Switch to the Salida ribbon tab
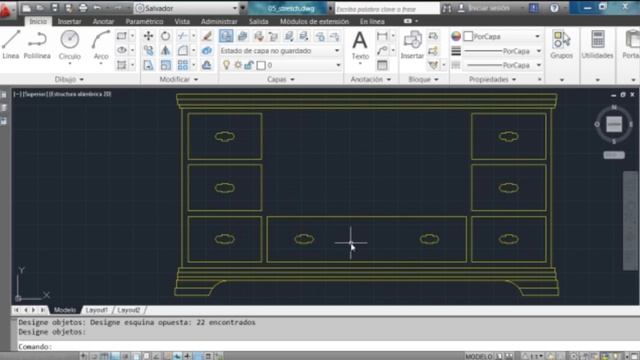Image resolution: width=640 pixels, height=360 pixels. [x=258, y=21]
